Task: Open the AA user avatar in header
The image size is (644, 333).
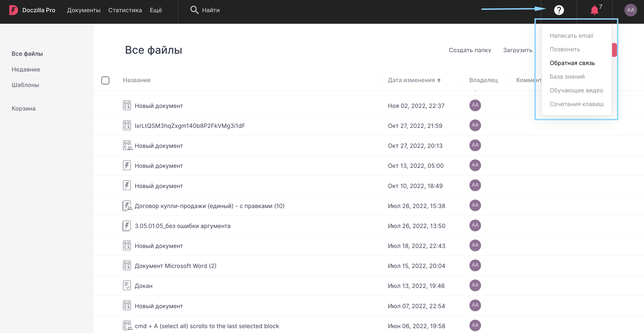Action: coord(630,10)
